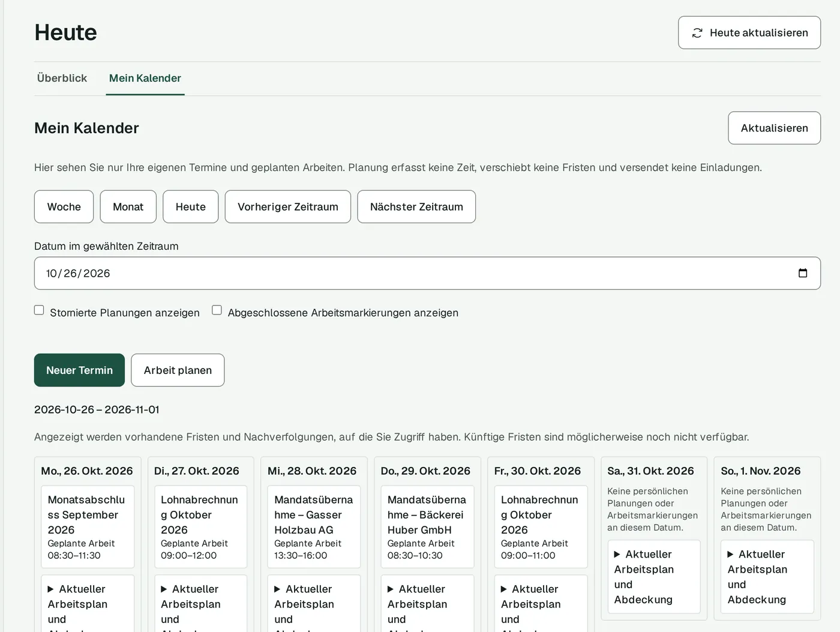840x632 pixels.
Task: Expand Aktueller Arbeitsplan under Do., 29. Okt.
Action: pyautogui.click(x=427, y=603)
